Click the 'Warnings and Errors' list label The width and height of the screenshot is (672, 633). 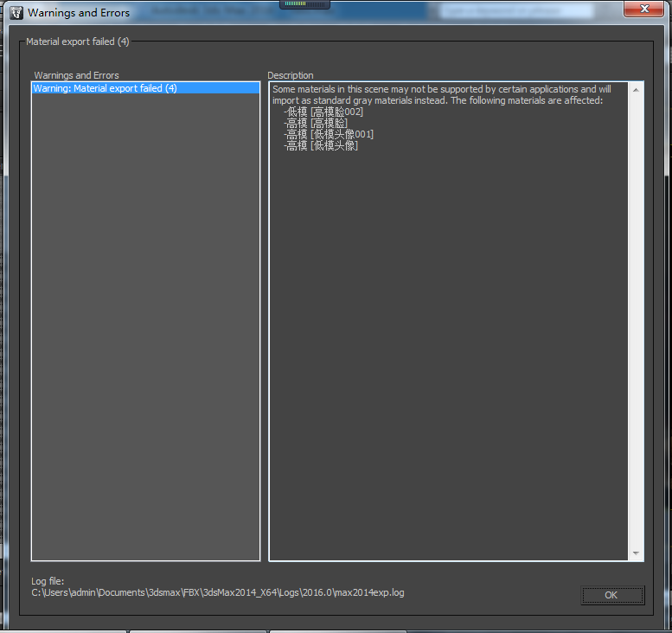(76, 75)
